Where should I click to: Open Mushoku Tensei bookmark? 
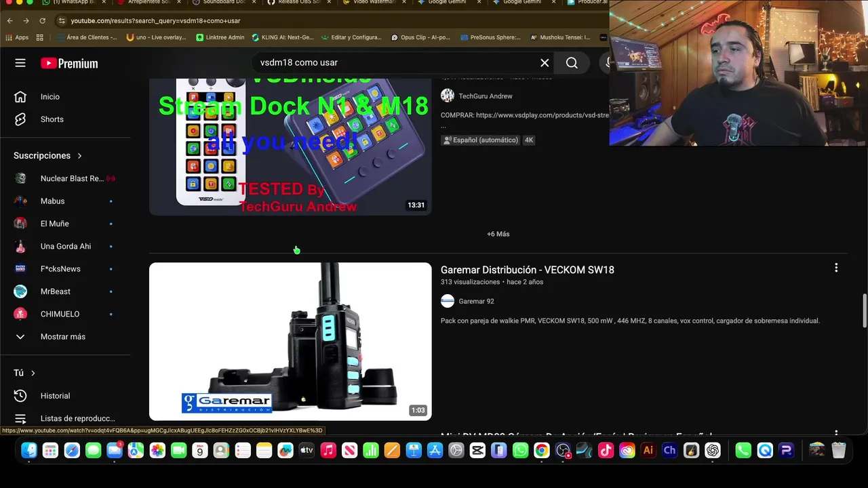[x=561, y=37]
